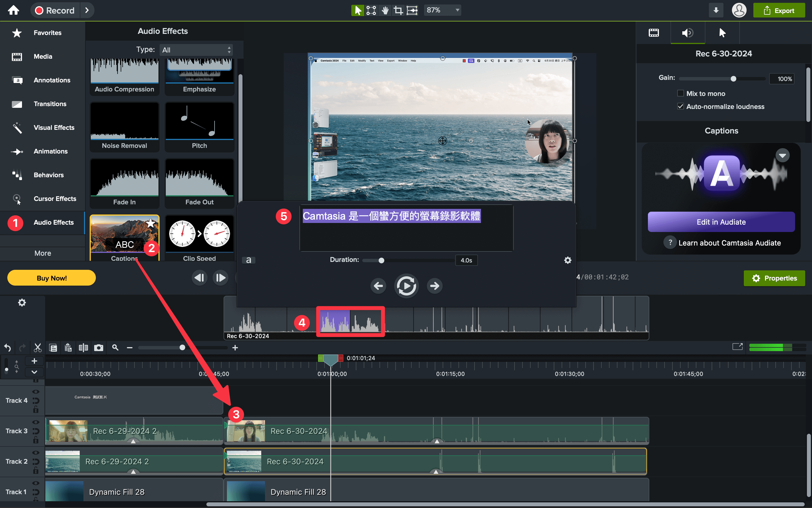Image resolution: width=812 pixels, height=508 pixels.
Task: Switch to cursor properties tab
Action: (722, 32)
